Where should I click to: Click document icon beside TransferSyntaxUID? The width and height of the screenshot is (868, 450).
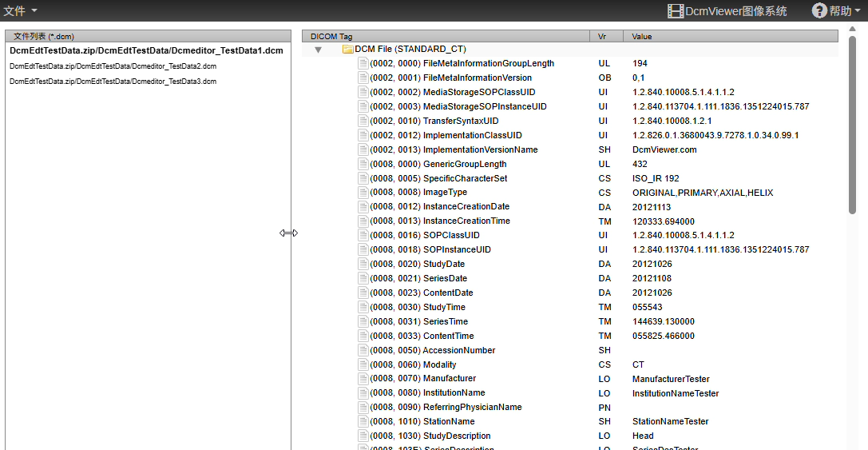[363, 121]
